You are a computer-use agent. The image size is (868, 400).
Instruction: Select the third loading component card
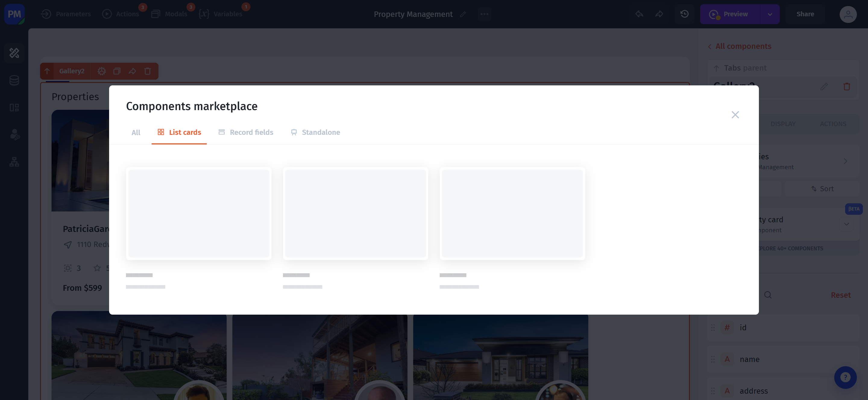point(512,214)
